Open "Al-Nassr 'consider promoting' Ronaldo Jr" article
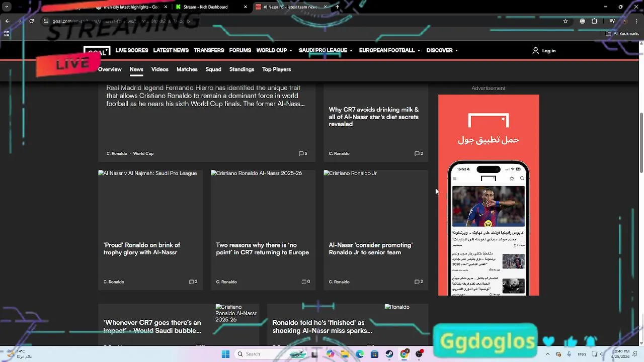Viewport: 644px width, 362px height. click(371, 249)
